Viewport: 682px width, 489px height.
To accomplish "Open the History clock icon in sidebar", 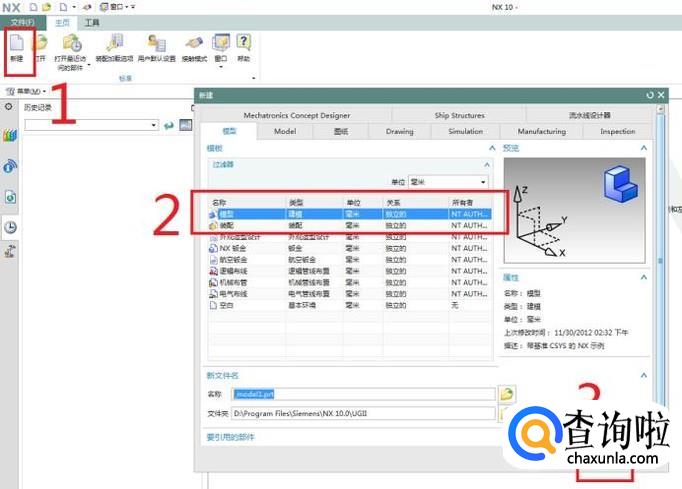I will (10, 227).
